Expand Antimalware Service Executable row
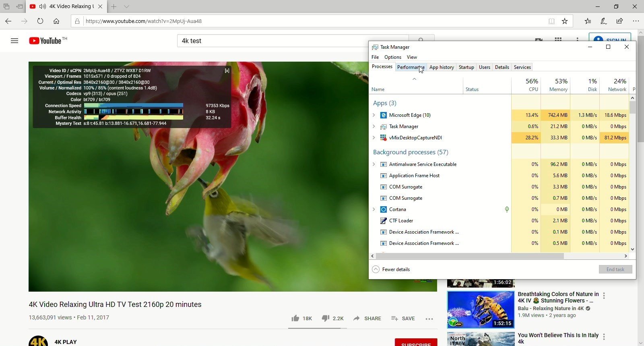This screenshot has width=644, height=346. coord(374,164)
